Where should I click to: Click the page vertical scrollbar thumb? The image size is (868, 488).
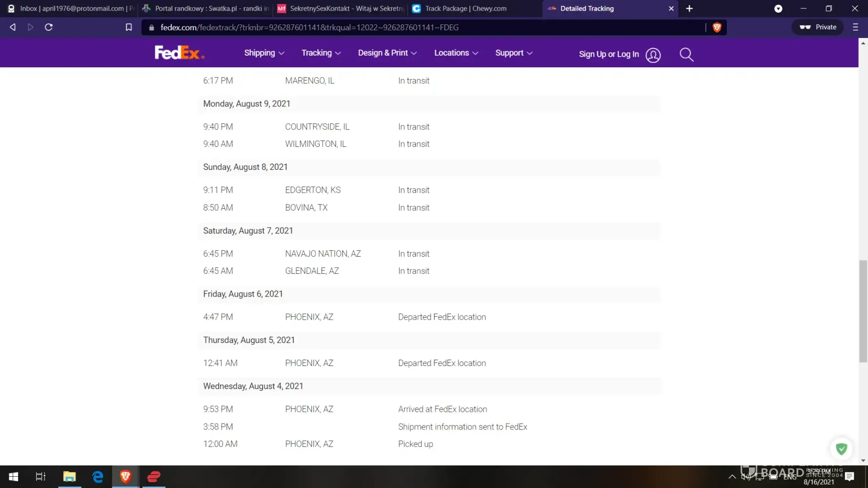coord(863,311)
